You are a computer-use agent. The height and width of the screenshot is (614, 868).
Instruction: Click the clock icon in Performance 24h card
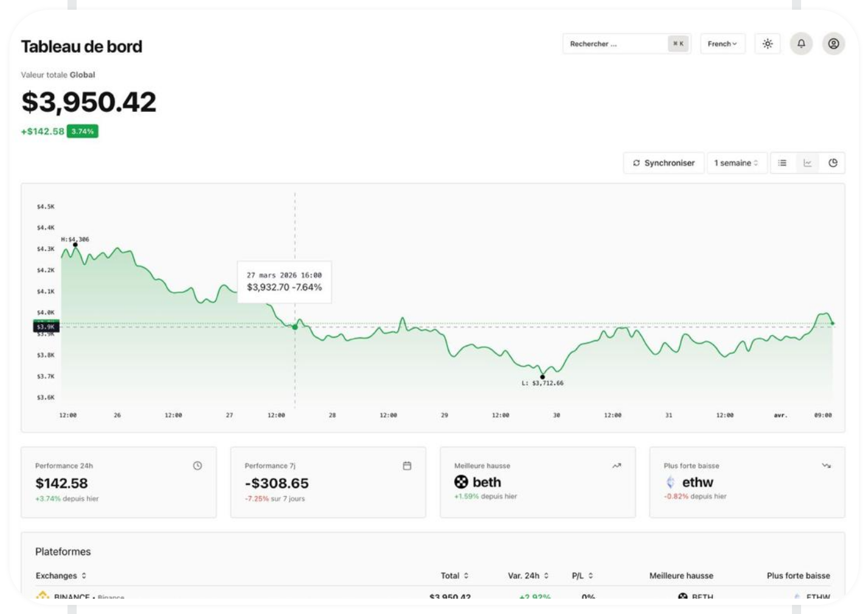click(x=198, y=466)
